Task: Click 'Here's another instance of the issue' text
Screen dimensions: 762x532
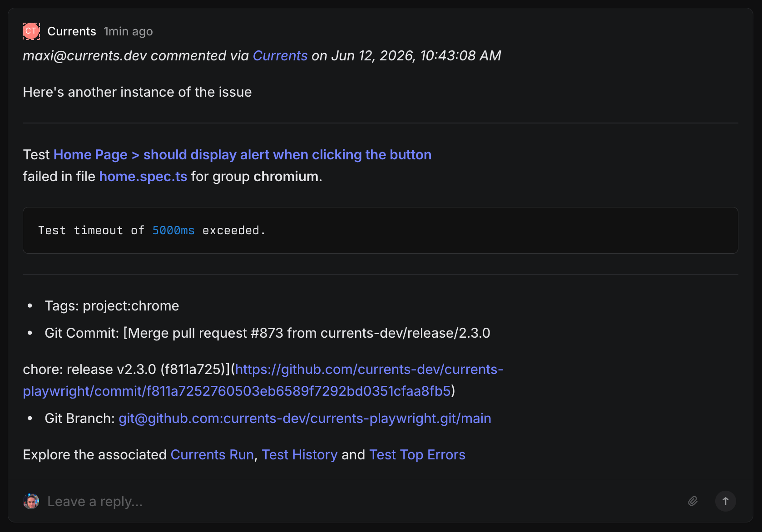Action: point(137,92)
